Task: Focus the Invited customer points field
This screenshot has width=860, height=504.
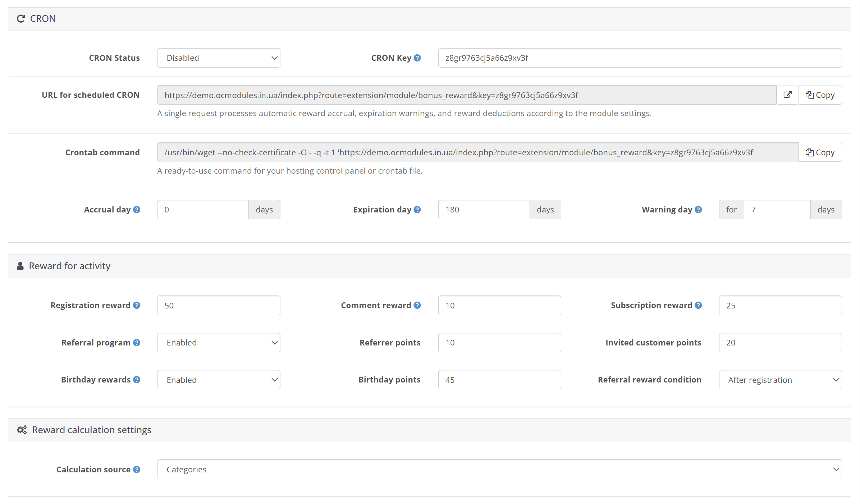Action: coord(780,343)
